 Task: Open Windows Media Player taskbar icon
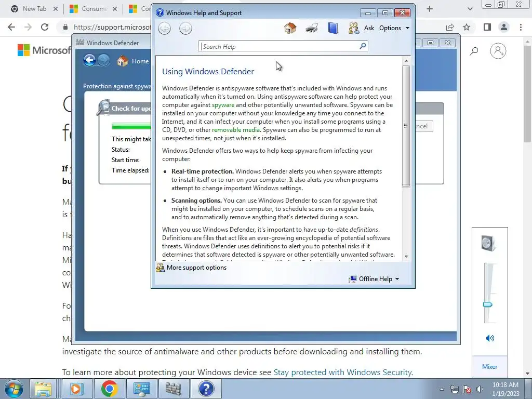point(76,389)
